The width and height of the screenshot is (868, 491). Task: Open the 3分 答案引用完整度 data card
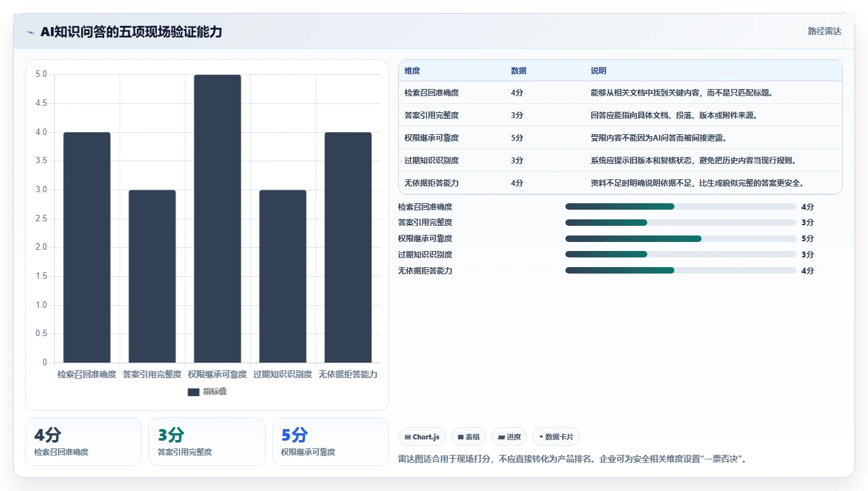point(207,441)
